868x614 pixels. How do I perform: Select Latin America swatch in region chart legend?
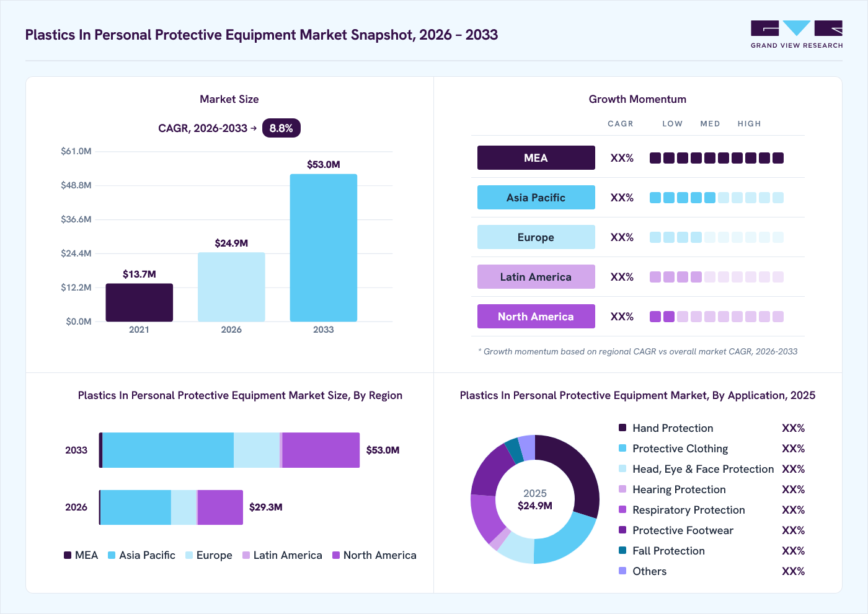coord(246,555)
